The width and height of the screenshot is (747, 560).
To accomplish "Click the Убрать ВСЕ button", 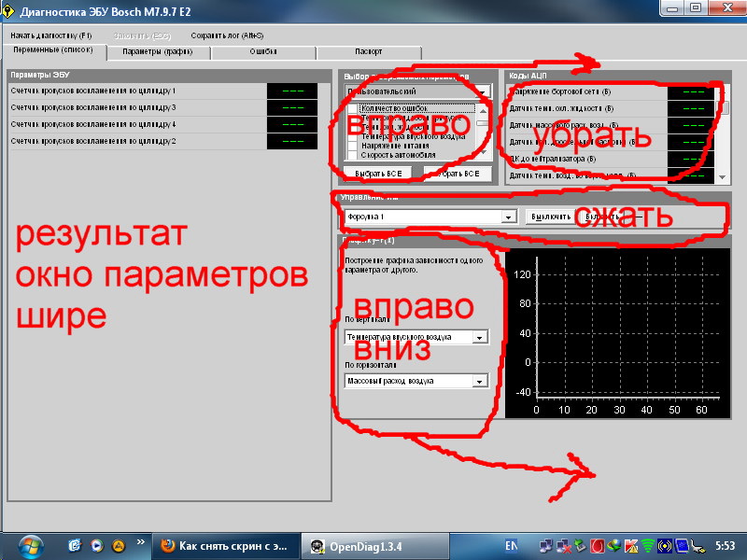I will pyautogui.click(x=458, y=174).
